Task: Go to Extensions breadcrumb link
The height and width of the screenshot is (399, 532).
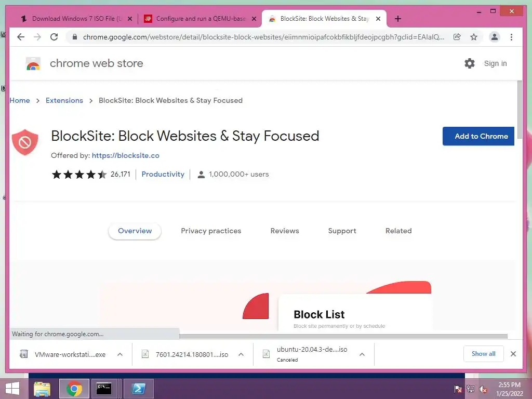Action: [64, 100]
